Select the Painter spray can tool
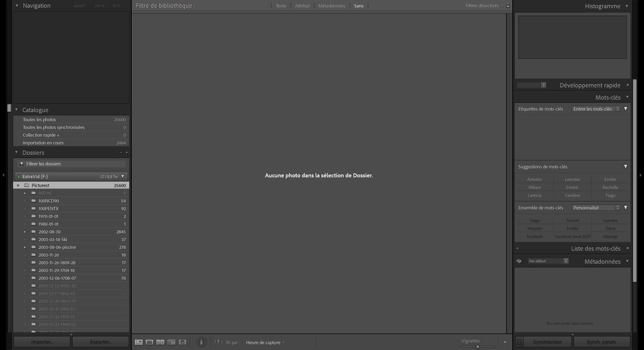The width and height of the screenshot is (644, 350). 201,342
